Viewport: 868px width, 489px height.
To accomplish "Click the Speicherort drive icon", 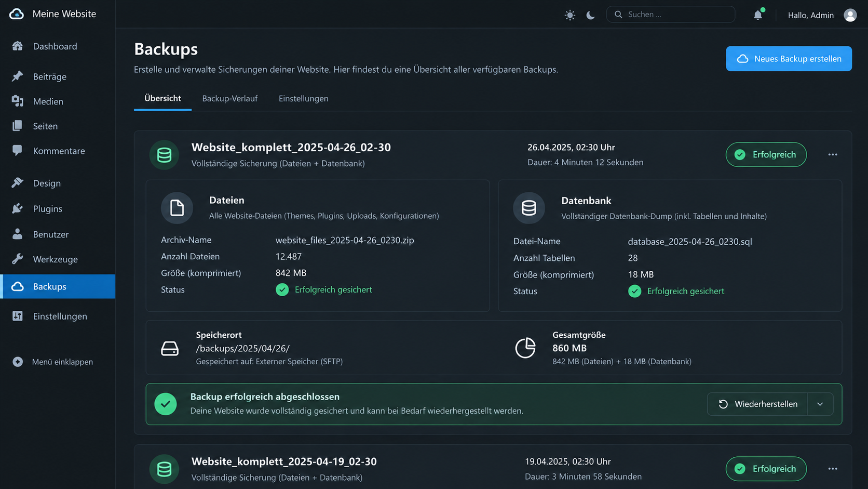I will (x=170, y=348).
